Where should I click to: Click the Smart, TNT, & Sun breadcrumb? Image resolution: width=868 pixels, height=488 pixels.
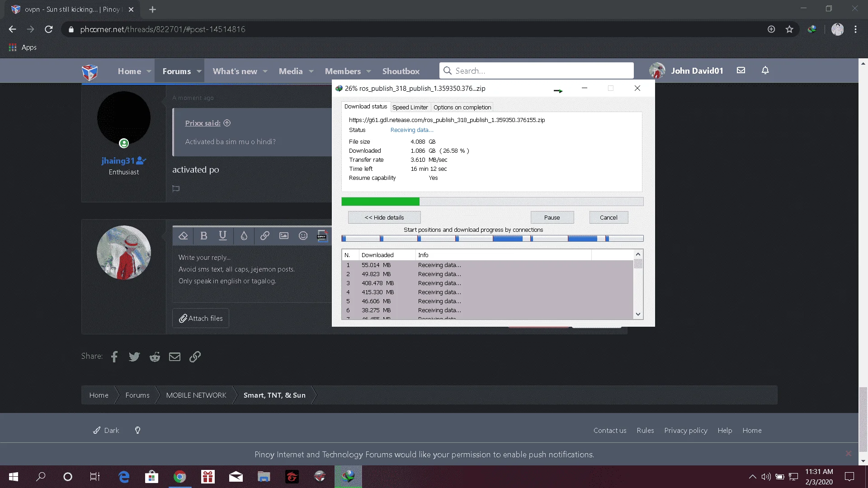pyautogui.click(x=274, y=395)
